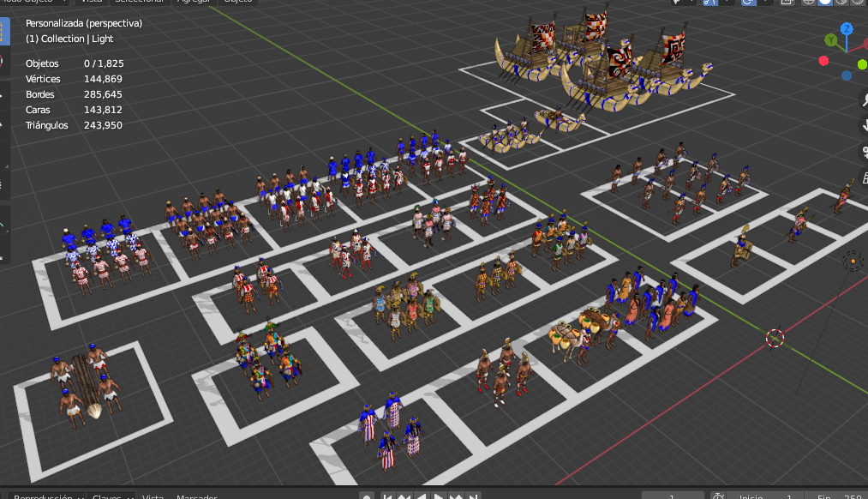The image size is (868, 499).
Task: Open the Vista menu in viewport header
Action: (92, 2)
